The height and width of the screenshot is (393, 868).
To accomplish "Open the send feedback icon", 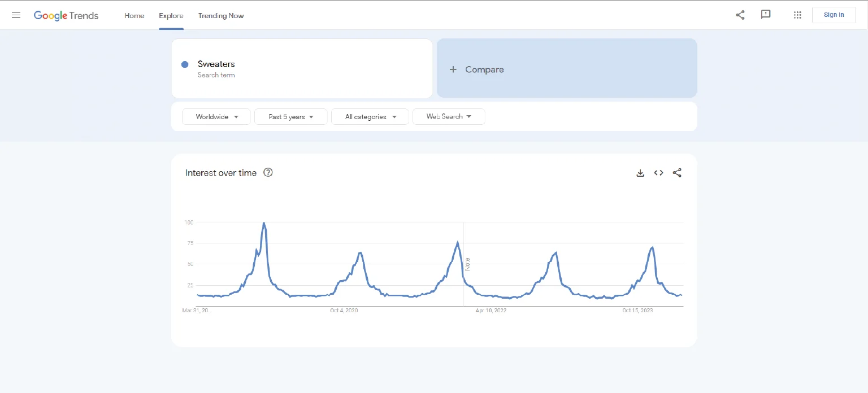I will pyautogui.click(x=766, y=15).
